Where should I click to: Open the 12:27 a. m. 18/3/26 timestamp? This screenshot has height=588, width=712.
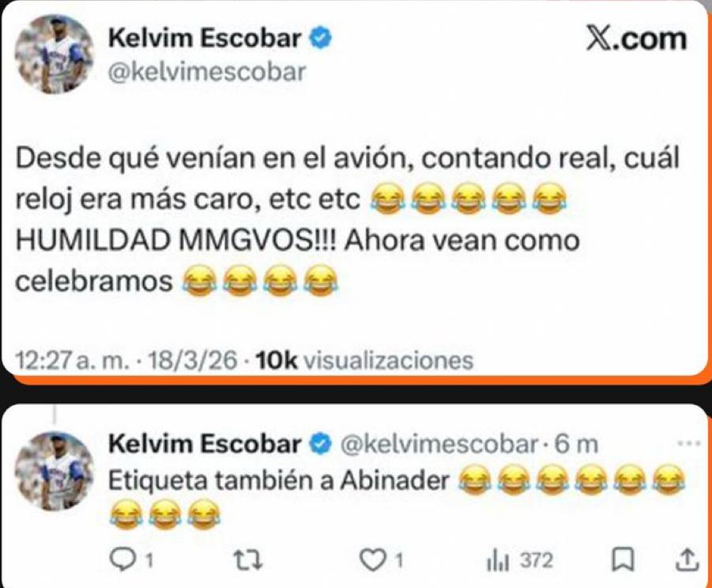126,360
